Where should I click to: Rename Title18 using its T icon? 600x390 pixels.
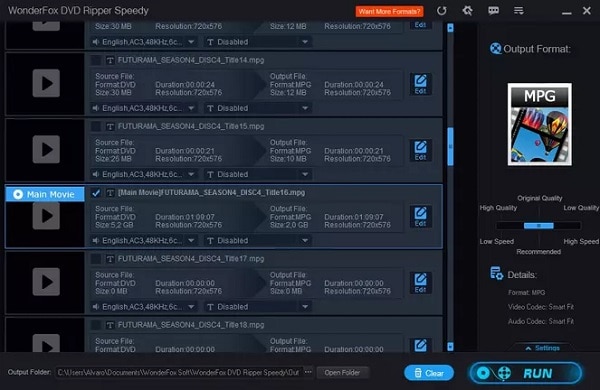click(110, 325)
